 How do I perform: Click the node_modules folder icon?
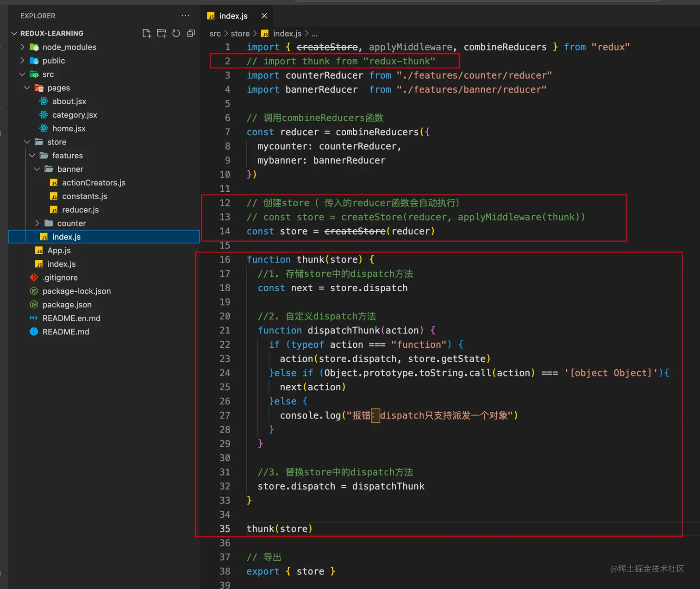[x=34, y=47]
